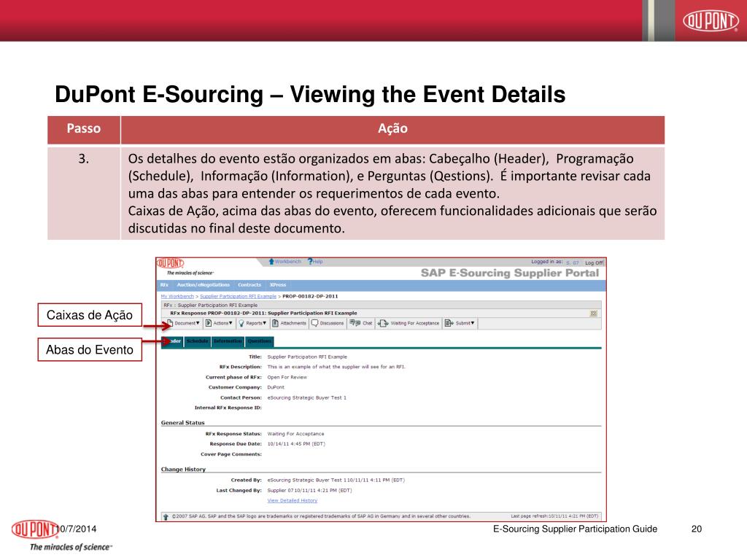Open the RFx navigation menu
This screenshot has width=747, height=560.
coord(164,285)
